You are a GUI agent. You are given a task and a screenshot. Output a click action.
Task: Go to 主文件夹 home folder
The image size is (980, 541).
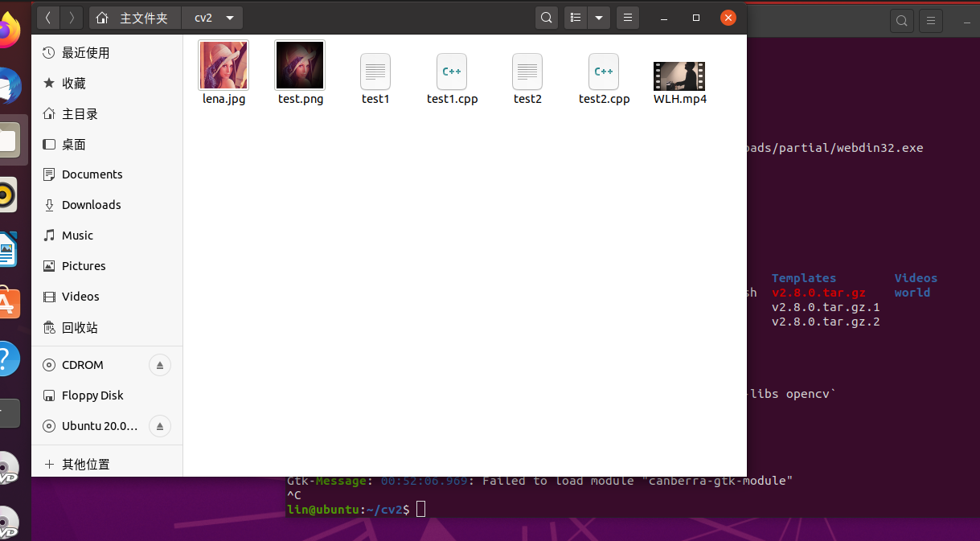click(x=134, y=17)
